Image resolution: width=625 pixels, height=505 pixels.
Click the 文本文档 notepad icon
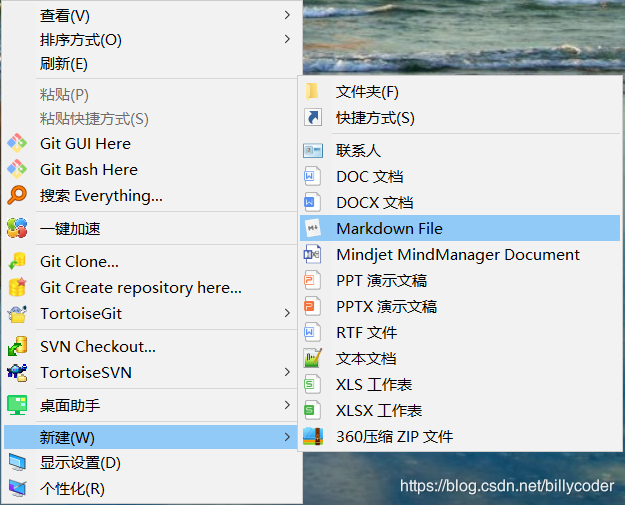tap(312, 358)
